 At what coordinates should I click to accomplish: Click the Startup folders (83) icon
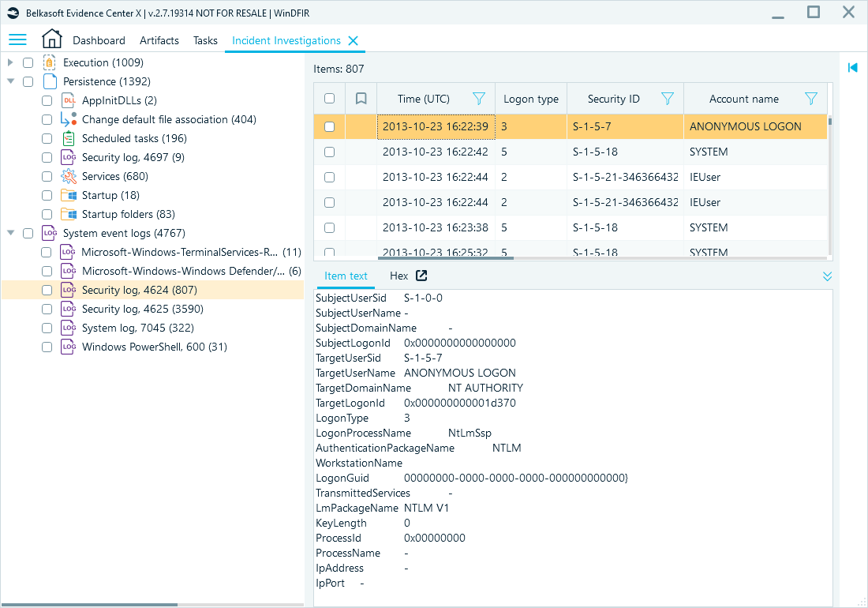[x=69, y=214]
